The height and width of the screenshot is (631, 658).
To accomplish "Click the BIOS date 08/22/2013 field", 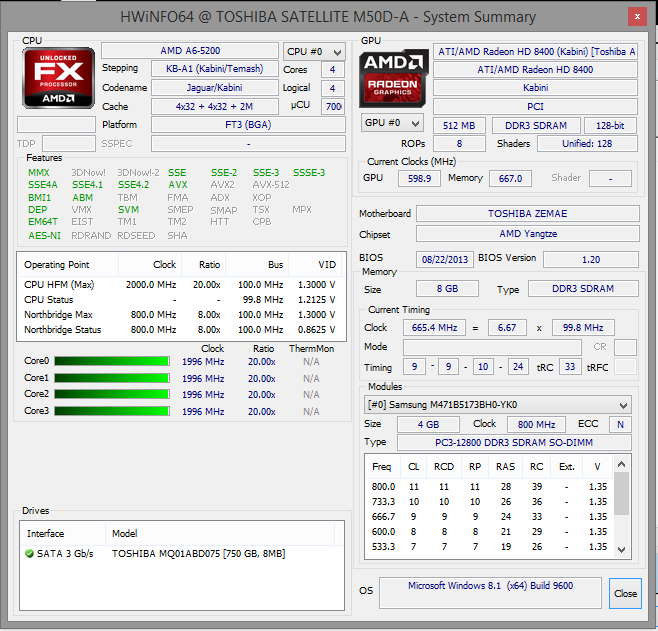I will point(445,260).
